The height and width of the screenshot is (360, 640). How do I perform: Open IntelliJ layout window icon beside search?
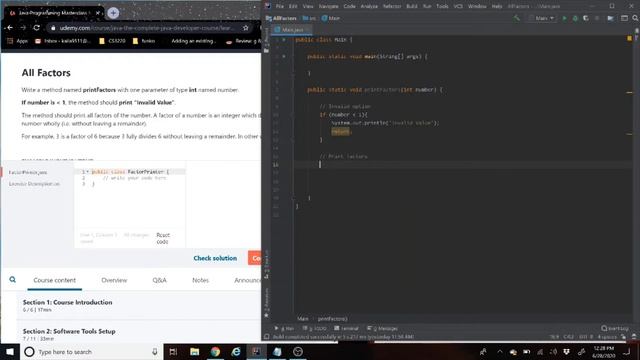[624, 18]
